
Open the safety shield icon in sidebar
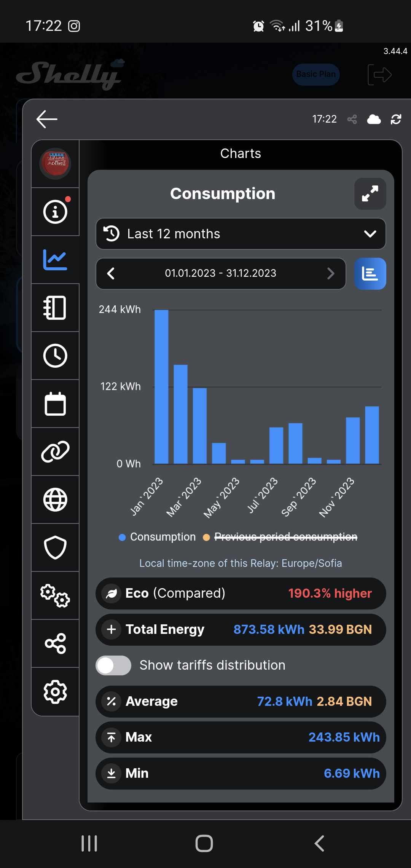pos(55,547)
